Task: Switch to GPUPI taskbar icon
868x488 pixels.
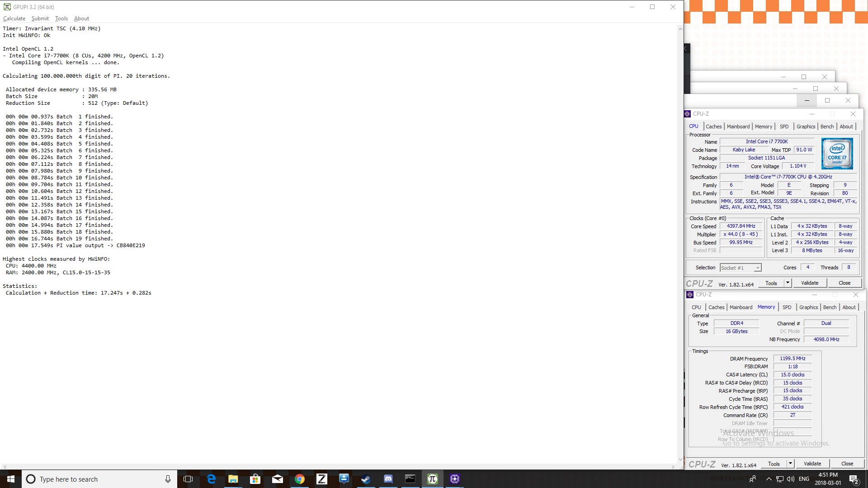Action: point(432,479)
